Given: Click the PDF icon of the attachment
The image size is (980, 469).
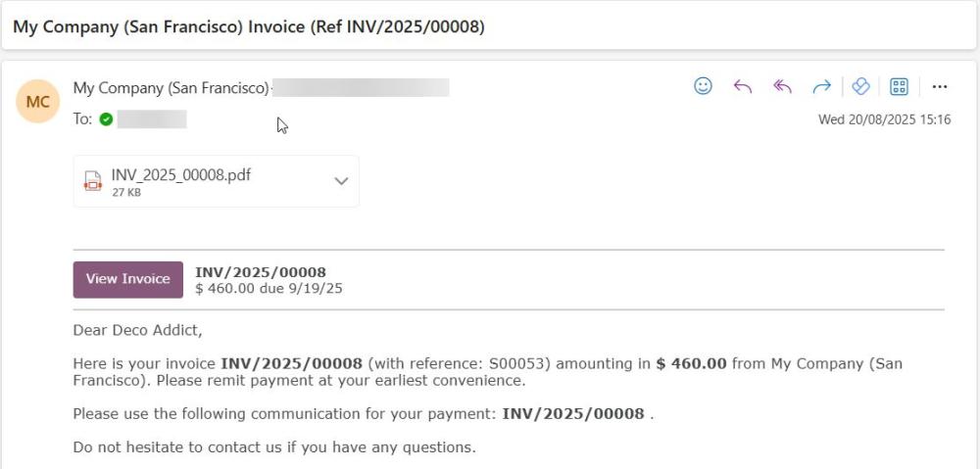Looking at the screenshot, I should point(92,181).
